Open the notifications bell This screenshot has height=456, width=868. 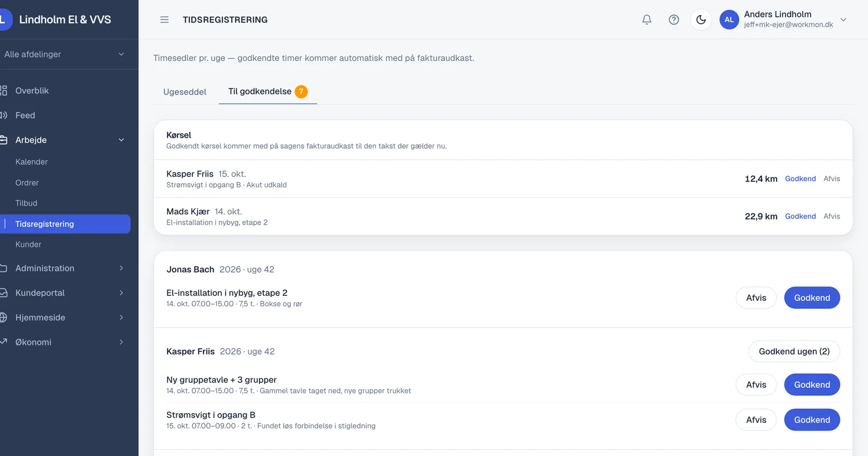pyautogui.click(x=647, y=20)
